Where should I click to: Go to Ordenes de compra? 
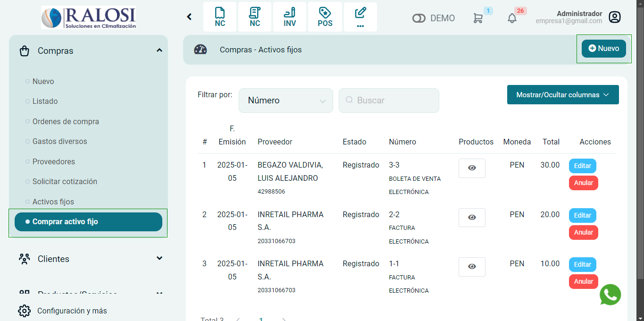[x=66, y=121]
